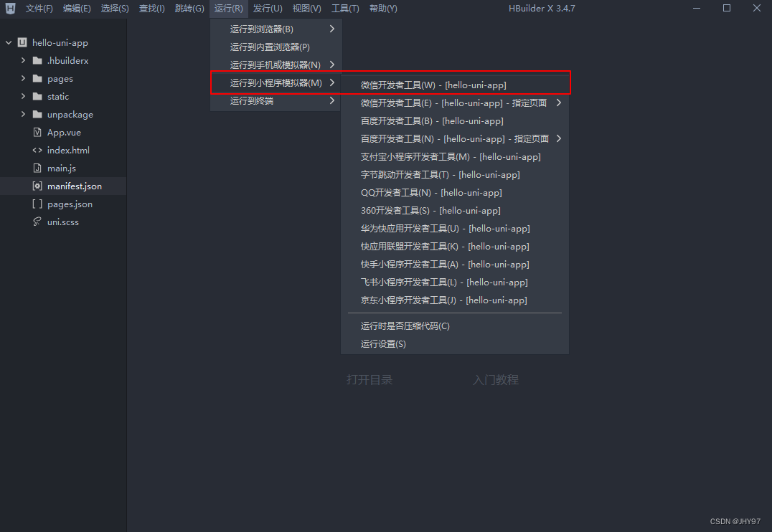Expand the static folder chevron
This screenshot has height=532, width=772.
[x=23, y=97]
